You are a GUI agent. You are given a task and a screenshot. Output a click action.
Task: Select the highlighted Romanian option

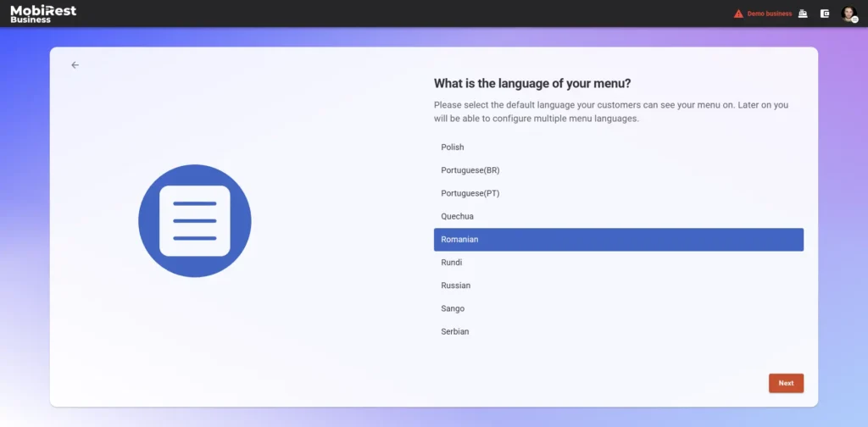click(618, 240)
